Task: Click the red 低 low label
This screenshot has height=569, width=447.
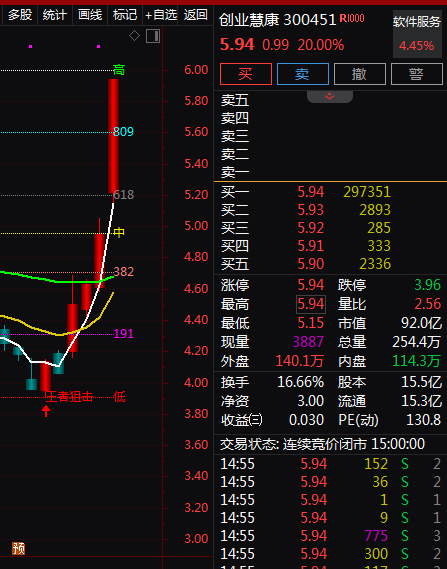Action: (119, 397)
